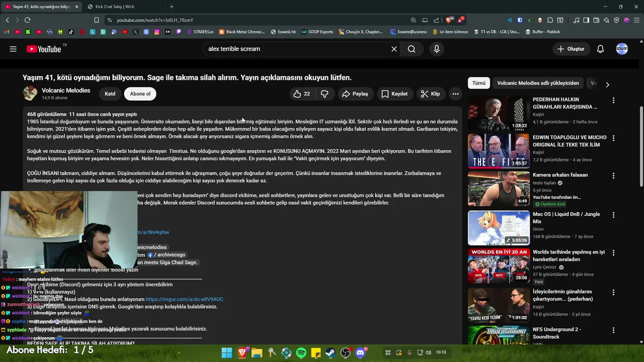Share this page from address bar
Image resolution: width=644 pixels, height=362 pixels.
[436, 20]
